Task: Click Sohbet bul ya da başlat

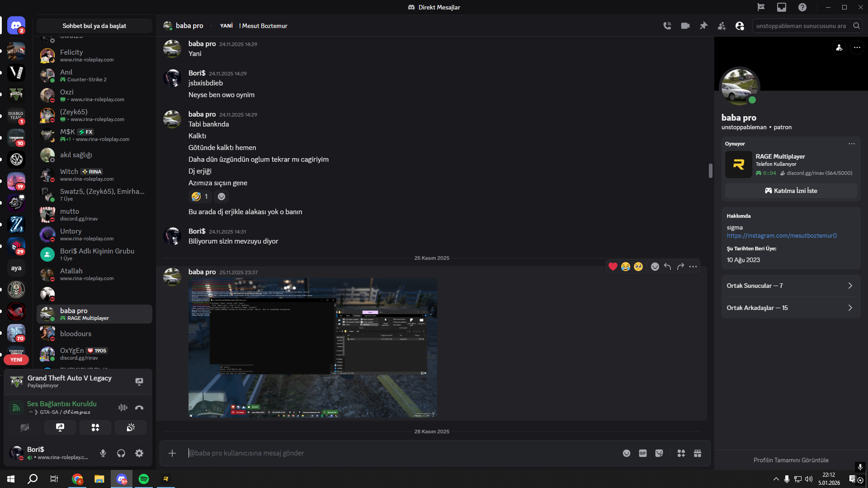Action: click(x=94, y=26)
